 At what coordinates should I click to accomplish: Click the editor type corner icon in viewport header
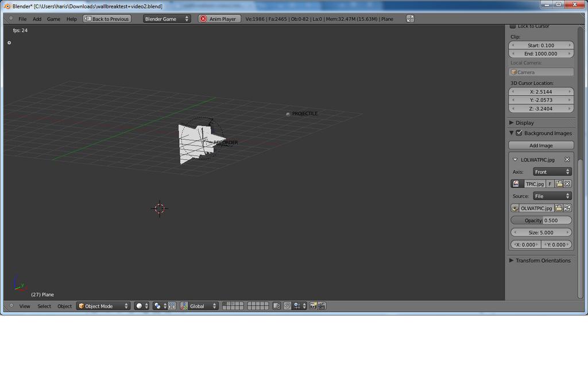tap(11, 306)
